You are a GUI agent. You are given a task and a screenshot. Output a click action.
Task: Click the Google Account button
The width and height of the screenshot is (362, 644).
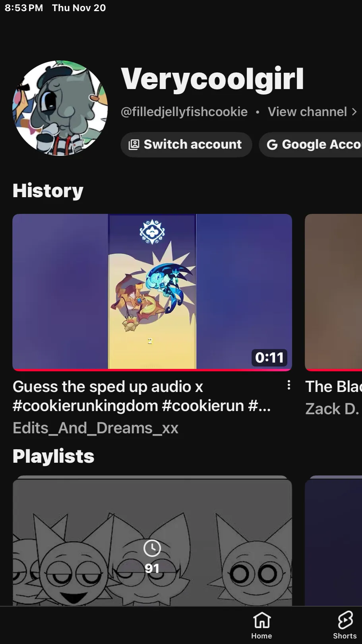coord(311,145)
